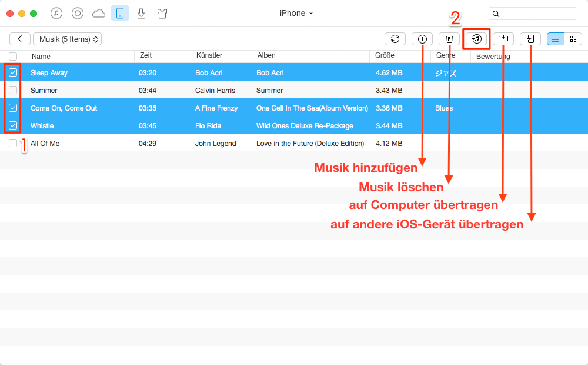
Task: Uncheck the Come On, Come Out checkbox
Action: [13, 108]
